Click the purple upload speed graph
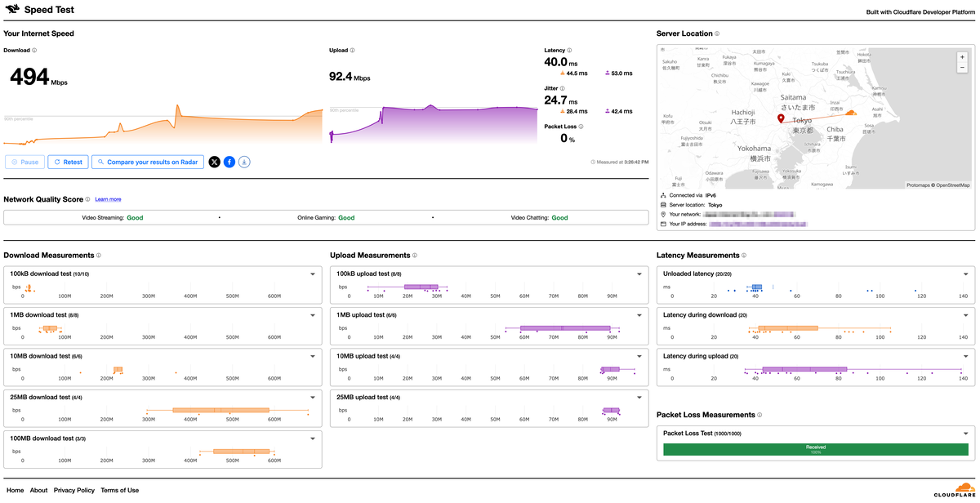Viewport: 980px width, 503px height. 433,122
